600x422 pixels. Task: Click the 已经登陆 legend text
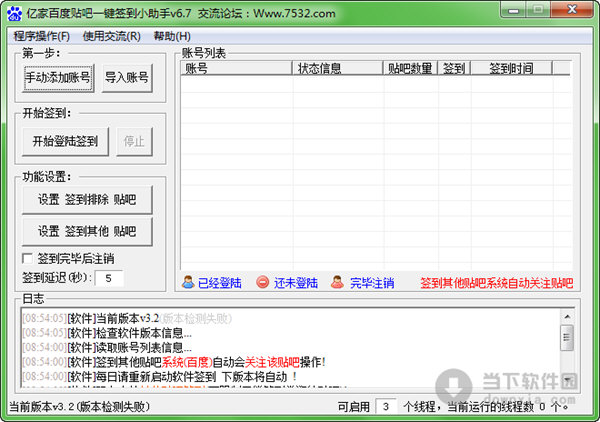click(x=220, y=283)
